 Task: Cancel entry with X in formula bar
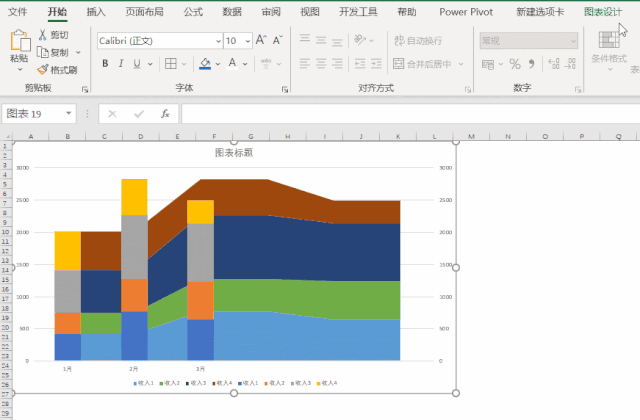pyautogui.click(x=112, y=114)
